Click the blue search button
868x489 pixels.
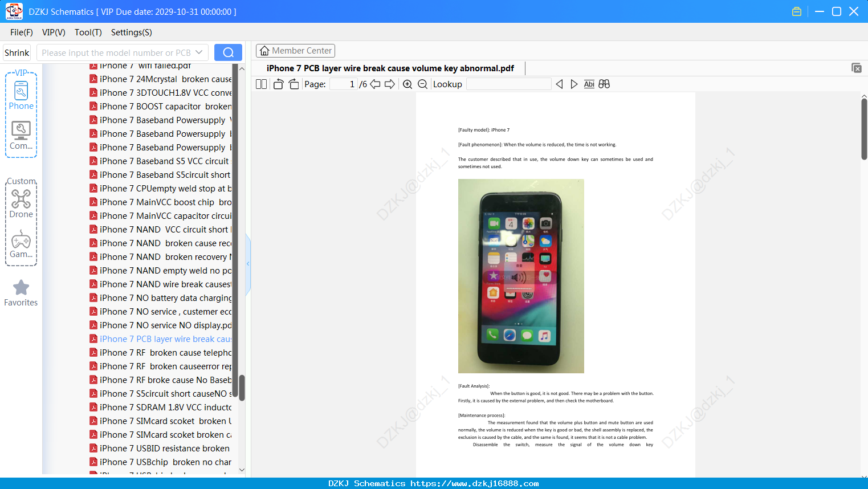point(228,52)
